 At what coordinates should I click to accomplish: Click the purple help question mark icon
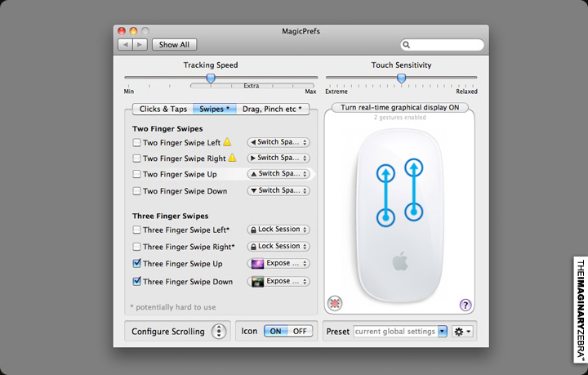[x=465, y=305]
